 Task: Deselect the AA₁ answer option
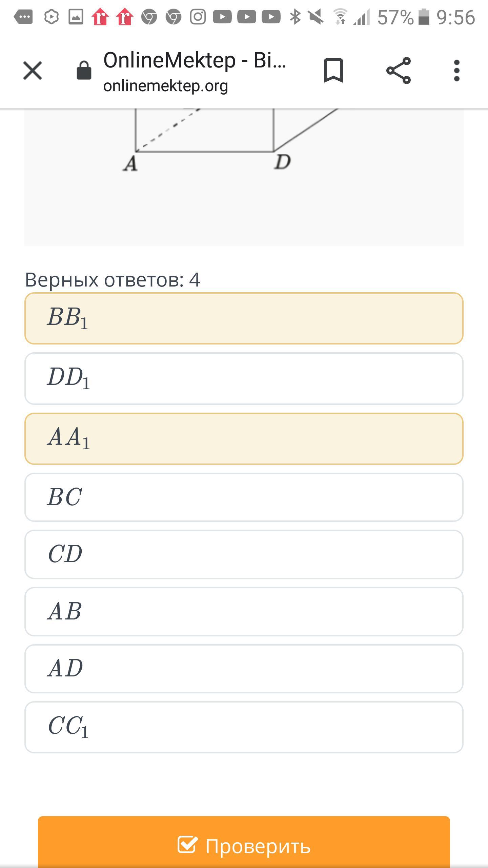[x=244, y=439]
